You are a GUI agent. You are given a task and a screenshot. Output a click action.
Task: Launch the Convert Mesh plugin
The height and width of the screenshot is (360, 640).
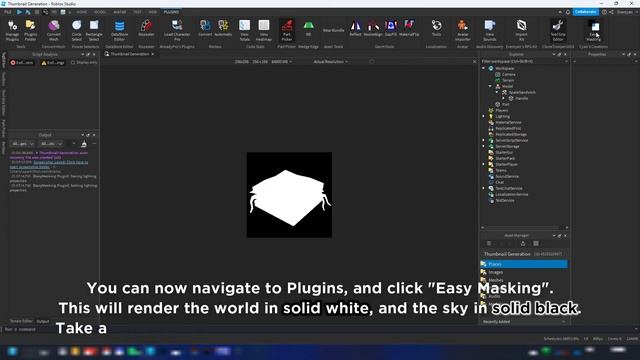click(53, 30)
